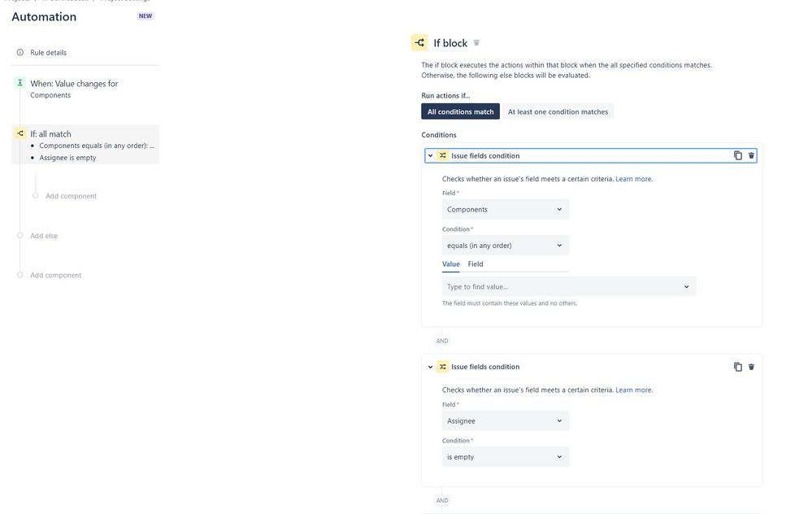Open the is empty condition dropdown
Viewport: 812px width, 514px height.
coord(506,457)
